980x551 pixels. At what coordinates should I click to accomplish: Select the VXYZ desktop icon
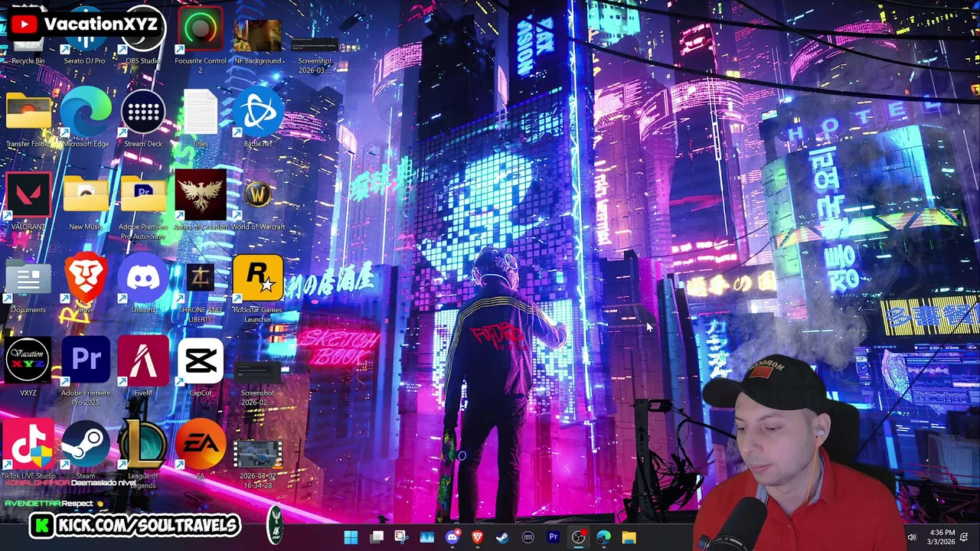[28, 367]
